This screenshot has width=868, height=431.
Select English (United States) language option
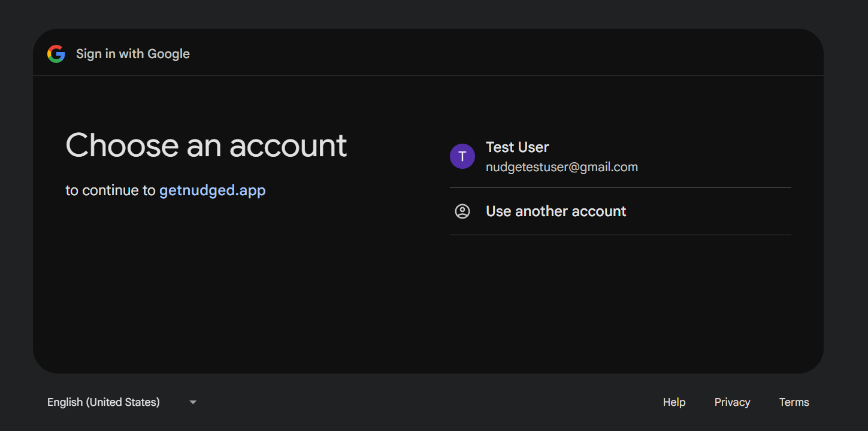click(x=103, y=402)
